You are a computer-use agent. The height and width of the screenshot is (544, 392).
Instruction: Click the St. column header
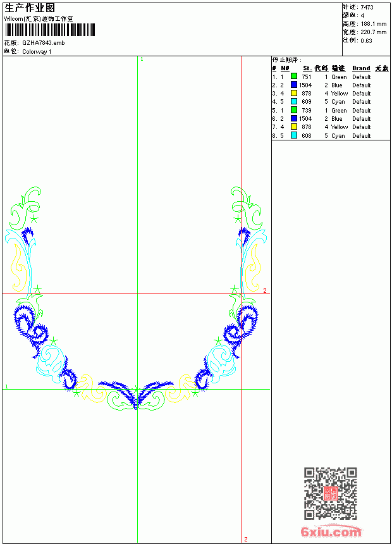307,68
